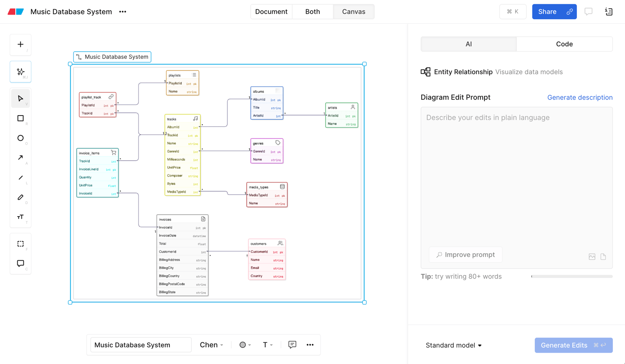Screen dimensions: 625x364
Task: Open the file options three-dot menu
Action: click(123, 12)
